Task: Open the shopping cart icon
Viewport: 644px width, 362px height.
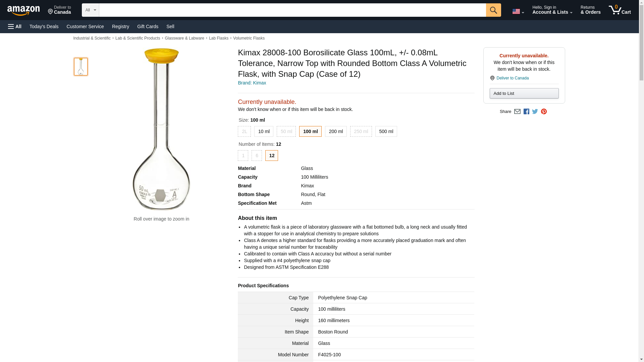Action: (620, 10)
